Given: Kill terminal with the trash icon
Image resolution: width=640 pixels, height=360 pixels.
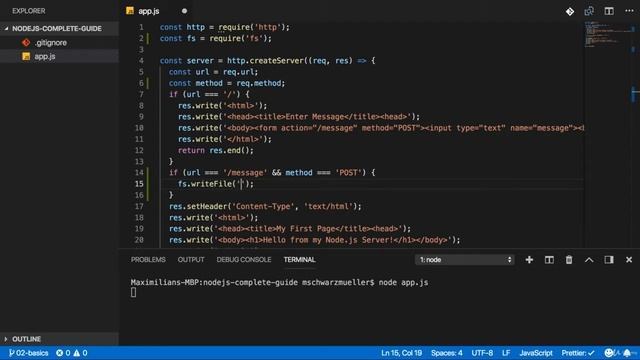Looking at the screenshot, I should click(569, 260).
